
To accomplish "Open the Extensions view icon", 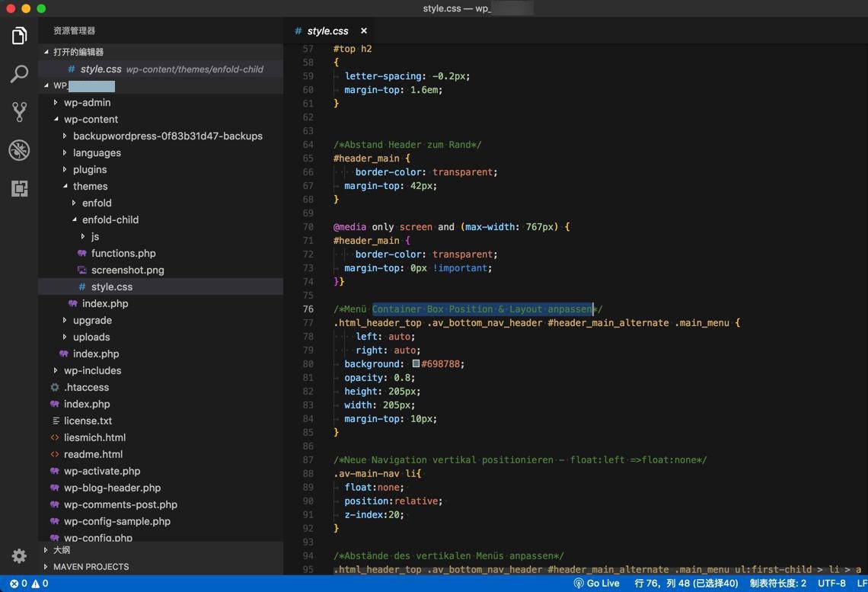I will click(x=19, y=188).
